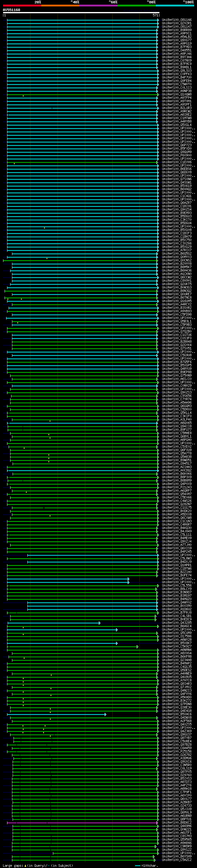This screenshot has width=197, height=868.
Task: Select the UniRef100_B2LUR3 label
Action: click(177, 108)
